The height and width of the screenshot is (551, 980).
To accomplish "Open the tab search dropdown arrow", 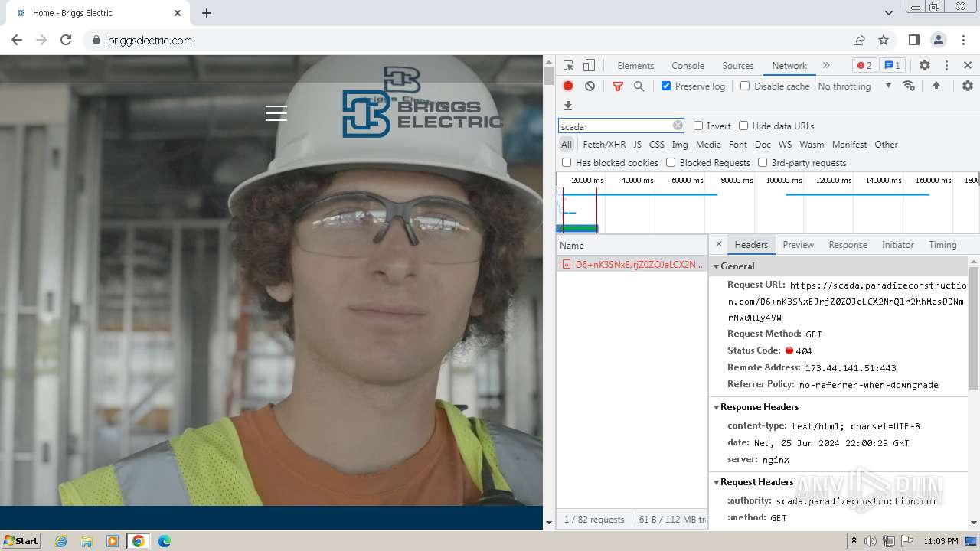I will pyautogui.click(x=888, y=13).
